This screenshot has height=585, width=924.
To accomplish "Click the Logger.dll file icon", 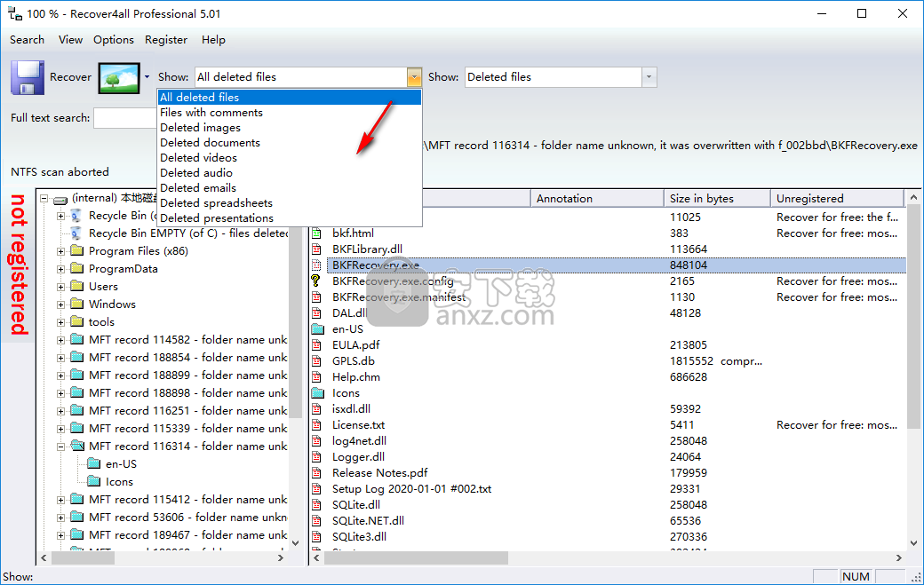I will 316,456.
